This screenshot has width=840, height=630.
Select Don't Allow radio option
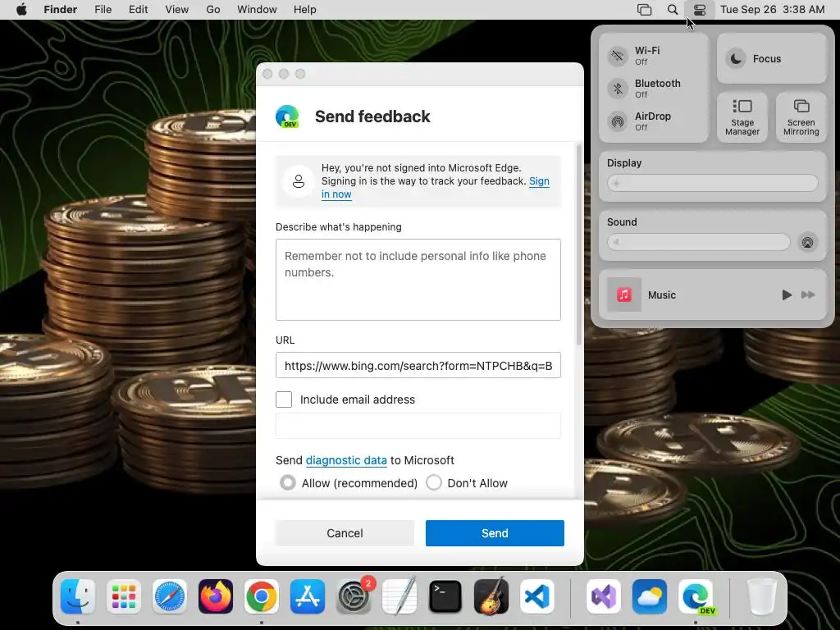(x=433, y=482)
